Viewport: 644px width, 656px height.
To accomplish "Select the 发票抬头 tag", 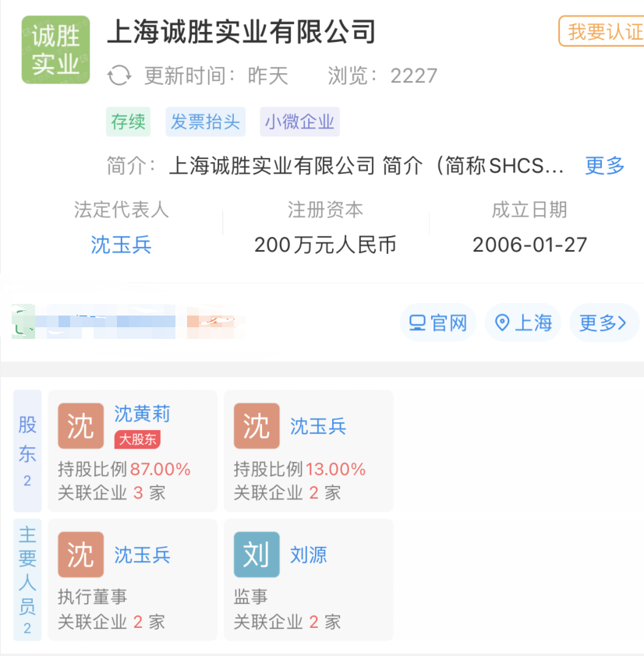I will click(205, 122).
